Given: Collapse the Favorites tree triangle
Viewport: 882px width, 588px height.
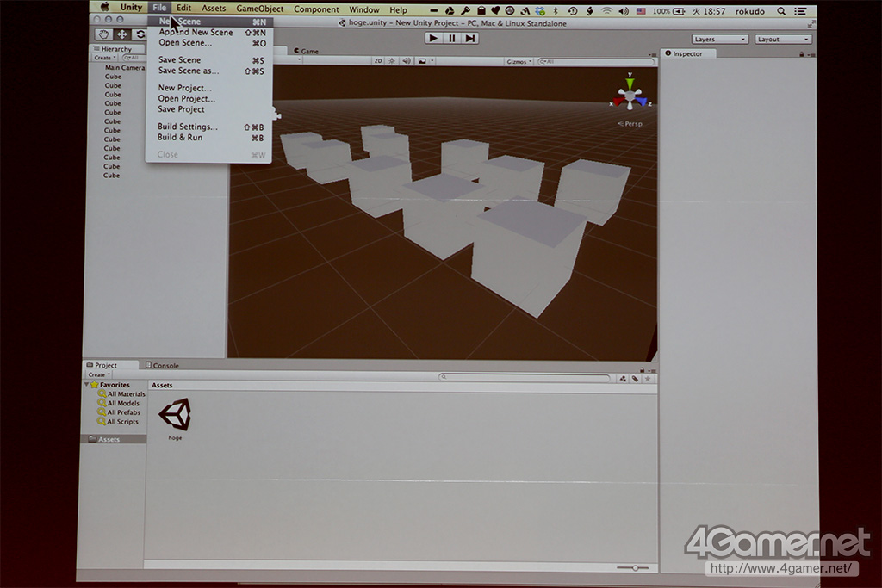Looking at the screenshot, I should [87, 385].
